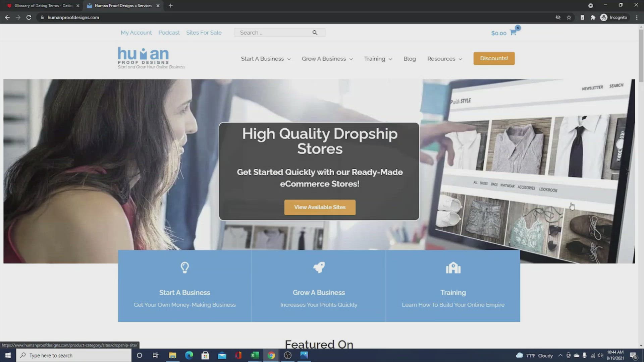Click the Start A Business lightbulb icon
The image size is (644, 362).
pyautogui.click(x=184, y=267)
